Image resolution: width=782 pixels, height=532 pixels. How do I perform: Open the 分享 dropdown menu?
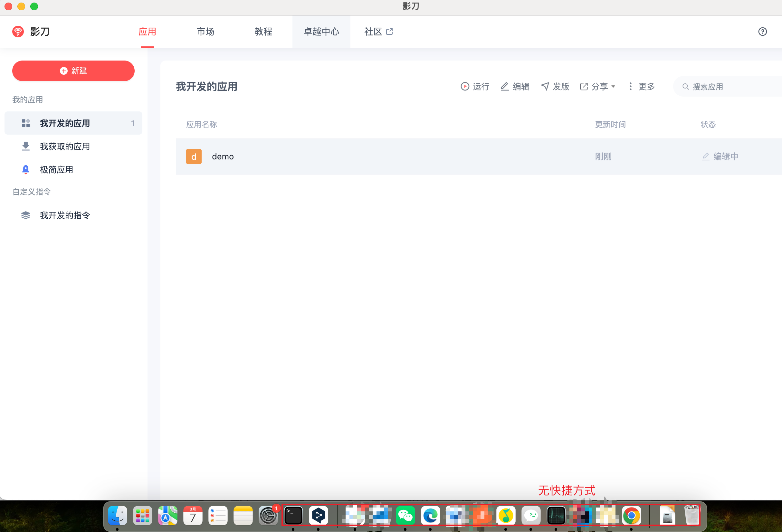click(x=597, y=87)
